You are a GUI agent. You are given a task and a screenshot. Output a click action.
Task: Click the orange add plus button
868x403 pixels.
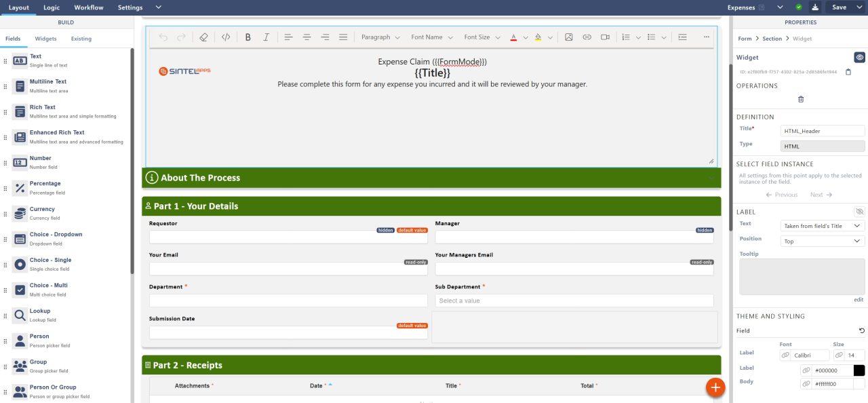point(715,387)
